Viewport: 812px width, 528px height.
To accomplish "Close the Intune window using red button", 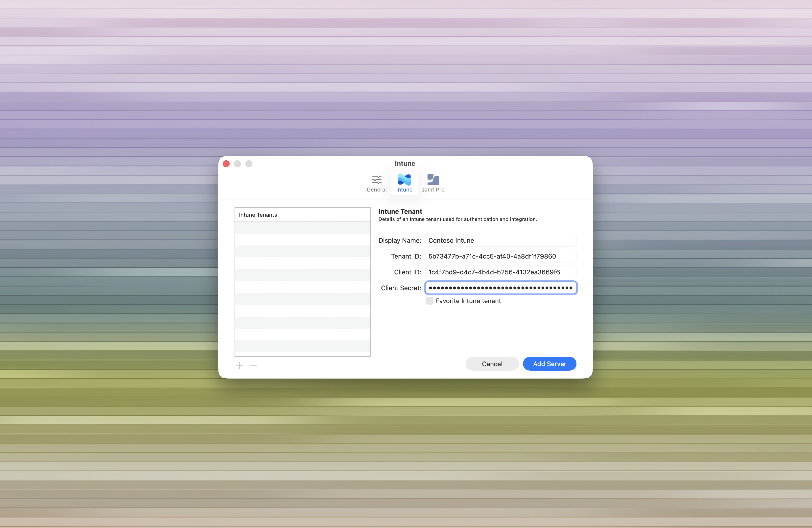I will click(x=226, y=164).
